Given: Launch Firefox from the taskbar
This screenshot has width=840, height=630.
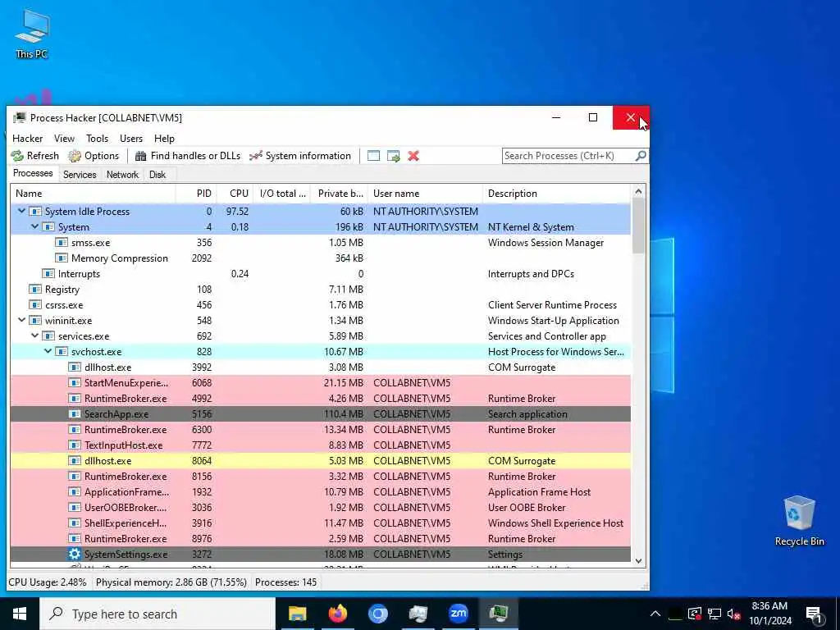Looking at the screenshot, I should tap(337, 614).
